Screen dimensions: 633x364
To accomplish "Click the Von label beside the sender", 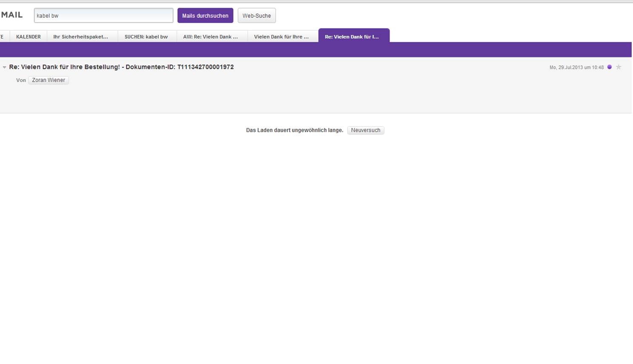I will click(21, 80).
